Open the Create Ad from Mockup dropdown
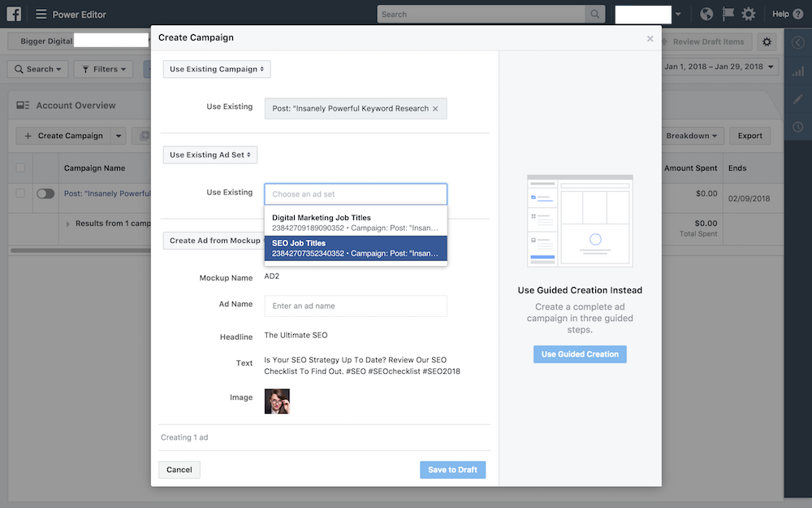Screen dimensions: 812x508 coord(214,241)
